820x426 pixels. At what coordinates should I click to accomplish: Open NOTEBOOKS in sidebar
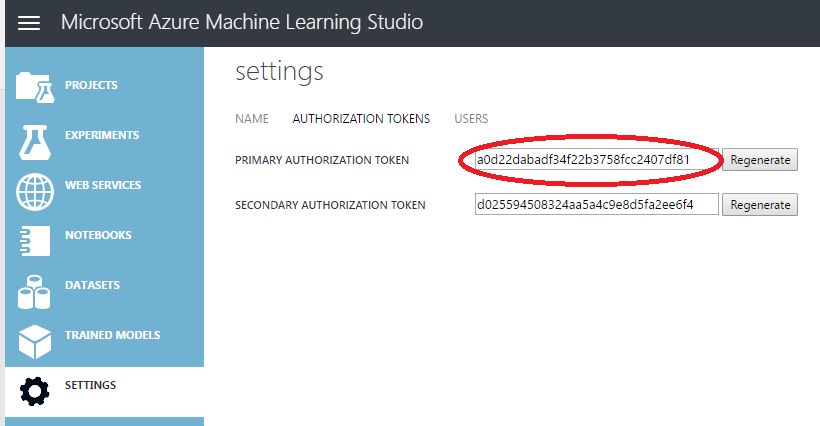(x=98, y=235)
